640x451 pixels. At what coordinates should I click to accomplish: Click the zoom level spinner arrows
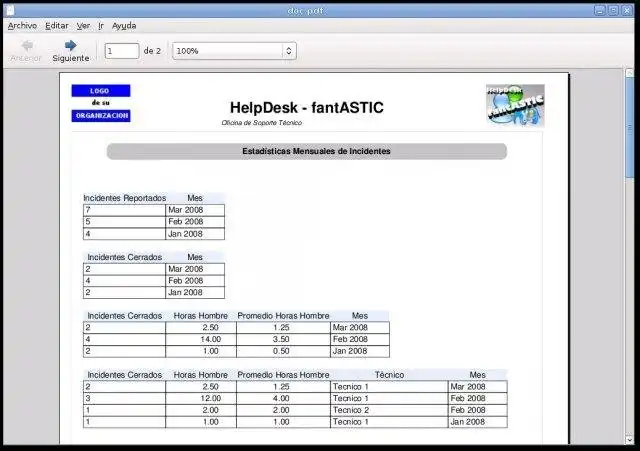tap(289, 51)
